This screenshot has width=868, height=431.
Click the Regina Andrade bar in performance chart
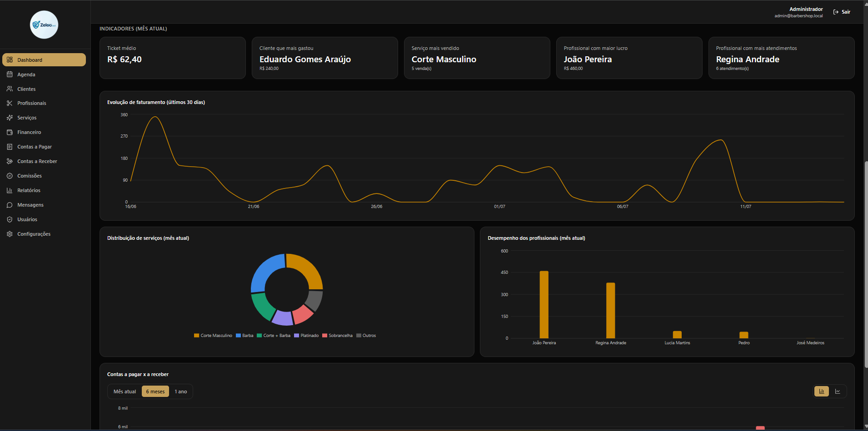[611, 311]
